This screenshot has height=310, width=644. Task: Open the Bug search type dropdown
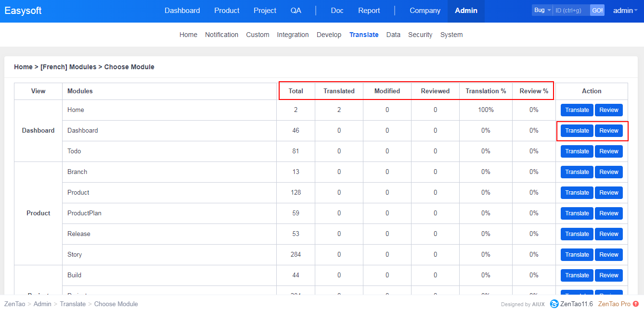542,10
